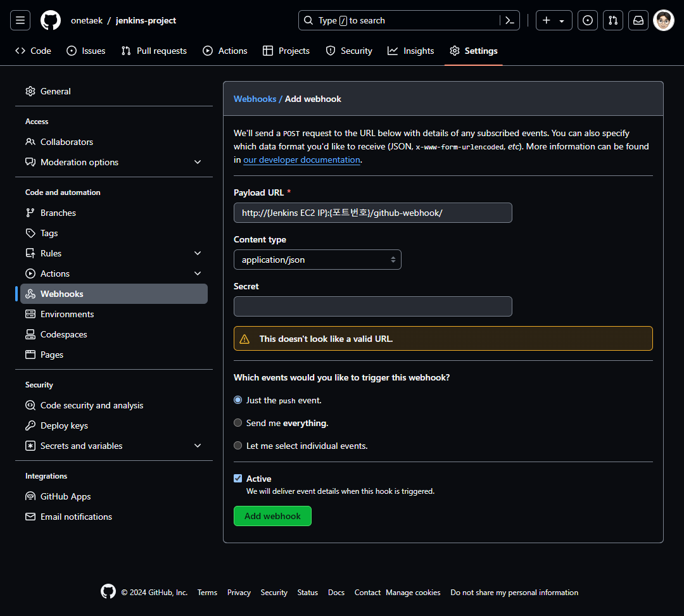Image resolution: width=684 pixels, height=616 pixels.
Task: Open General settings in sidebar
Action: (x=114, y=92)
